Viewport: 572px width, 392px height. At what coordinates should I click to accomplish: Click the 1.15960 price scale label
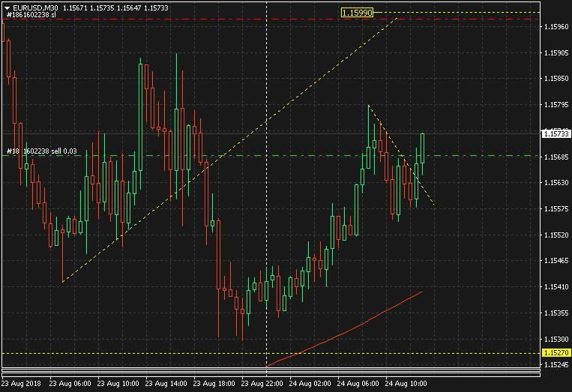555,27
